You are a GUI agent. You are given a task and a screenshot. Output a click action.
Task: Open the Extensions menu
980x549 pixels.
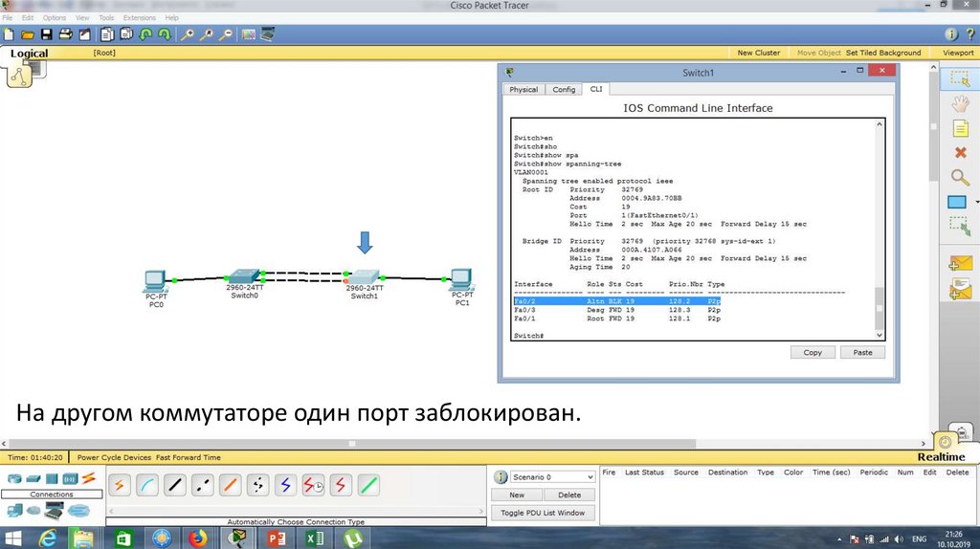point(140,17)
